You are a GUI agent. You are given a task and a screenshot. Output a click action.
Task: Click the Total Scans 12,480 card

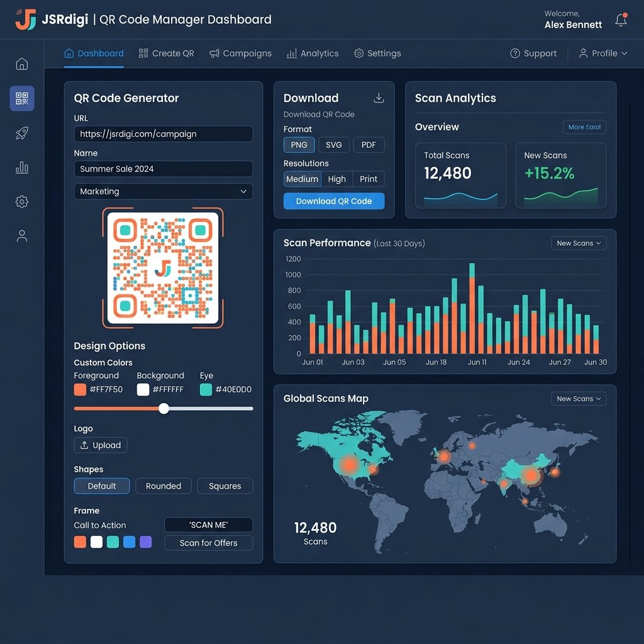460,175
